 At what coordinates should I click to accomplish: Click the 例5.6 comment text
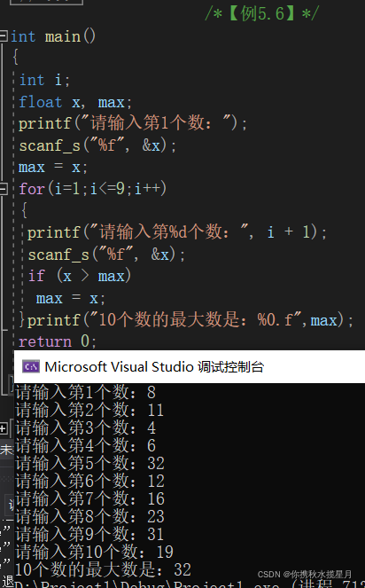point(261,13)
